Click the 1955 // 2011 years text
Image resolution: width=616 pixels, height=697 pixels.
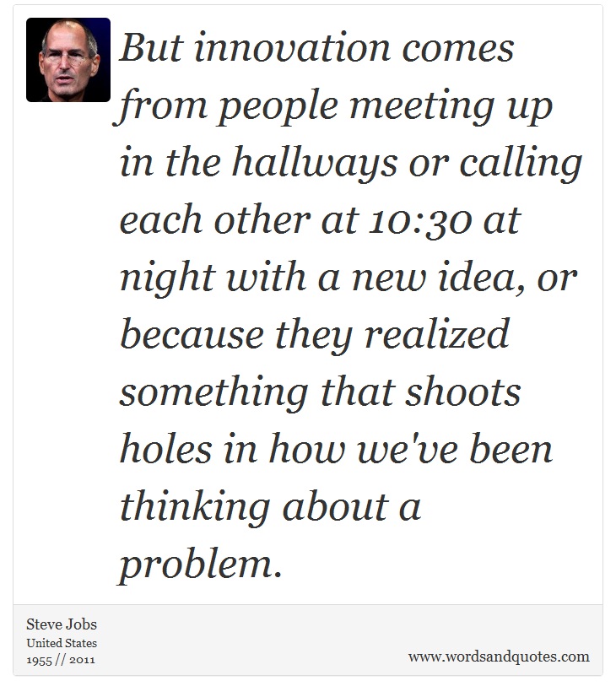coord(61,660)
